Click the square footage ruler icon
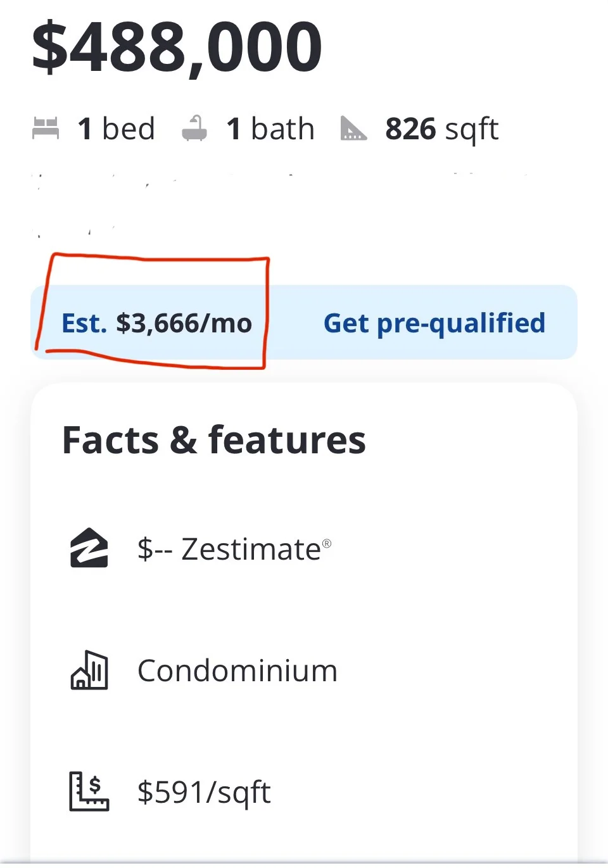The height and width of the screenshot is (868, 608). 353,129
